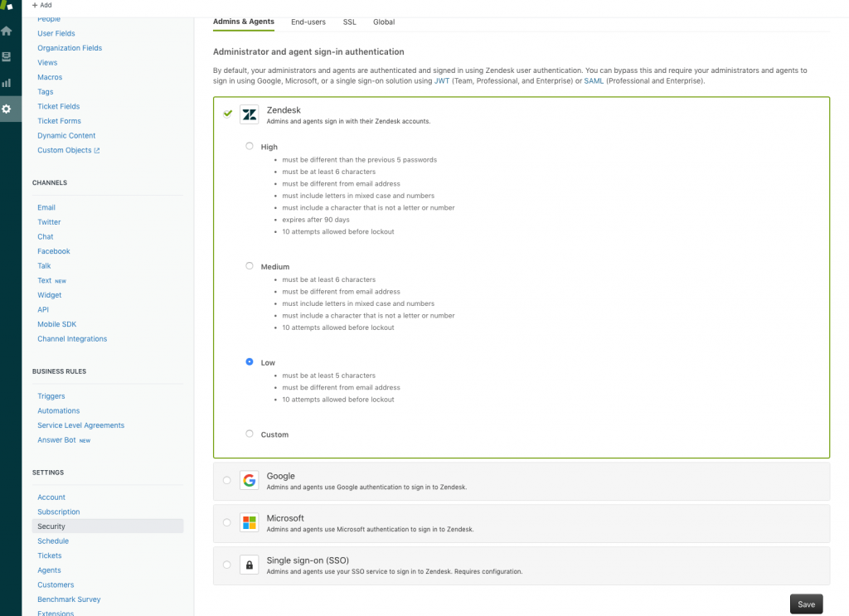This screenshot has width=849, height=616.
Task: Follow the SAML link
Action: [x=594, y=80]
